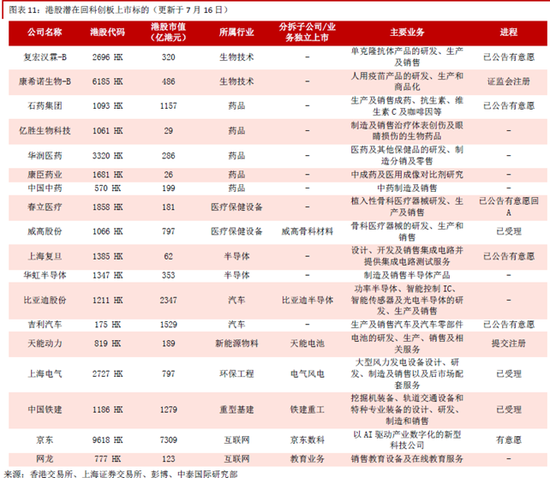Click the 铁建重工 spin-off cell
Viewport: 550px width, 478px height.
[307, 410]
